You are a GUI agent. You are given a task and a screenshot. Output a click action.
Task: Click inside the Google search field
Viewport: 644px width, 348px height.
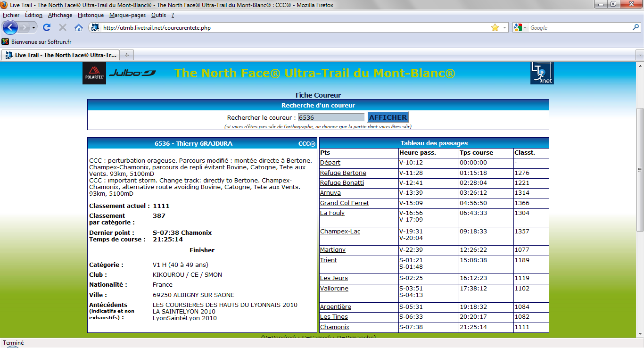pyautogui.click(x=579, y=28)
